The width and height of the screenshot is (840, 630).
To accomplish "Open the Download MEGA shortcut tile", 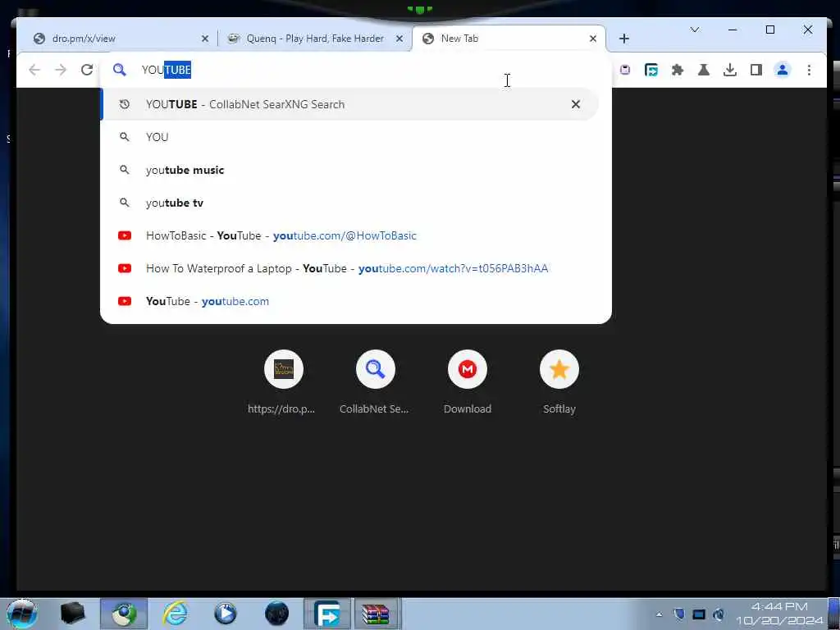I will tap(467, 382).
